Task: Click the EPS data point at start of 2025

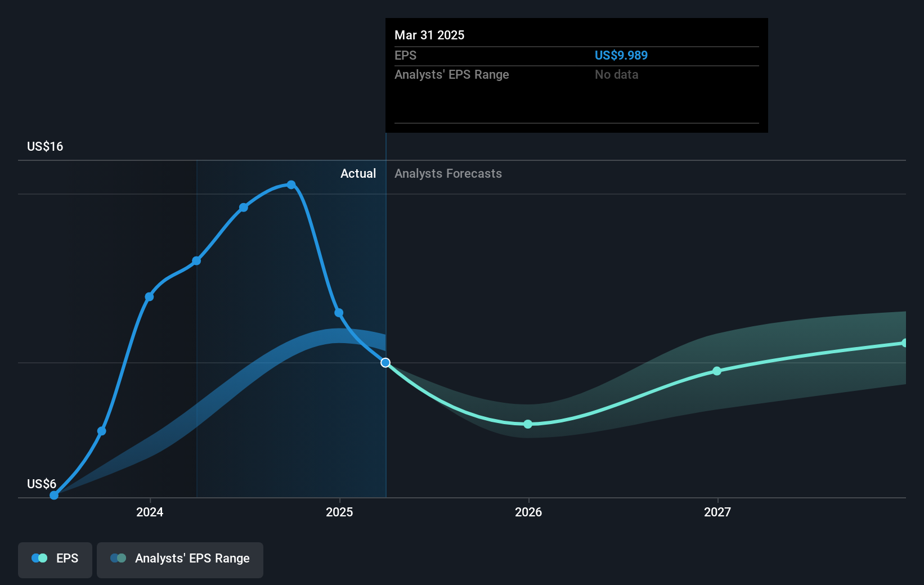Action: point(339,313)
